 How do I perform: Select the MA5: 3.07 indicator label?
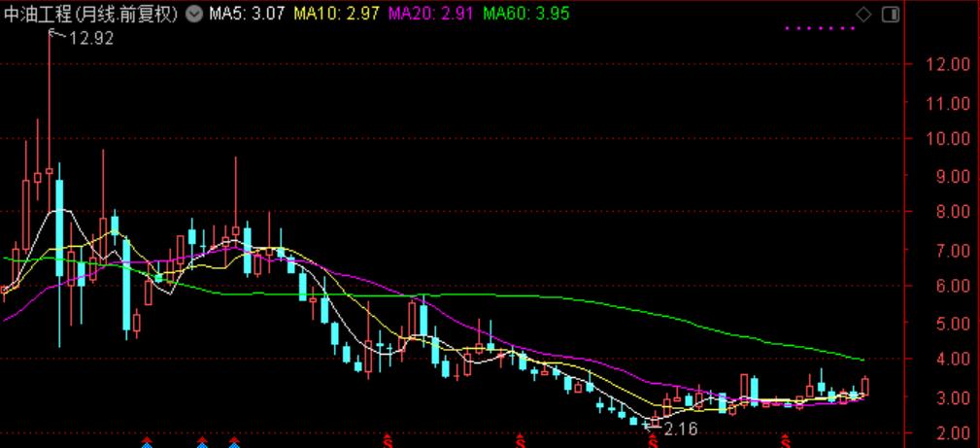(x=247, y=14)
